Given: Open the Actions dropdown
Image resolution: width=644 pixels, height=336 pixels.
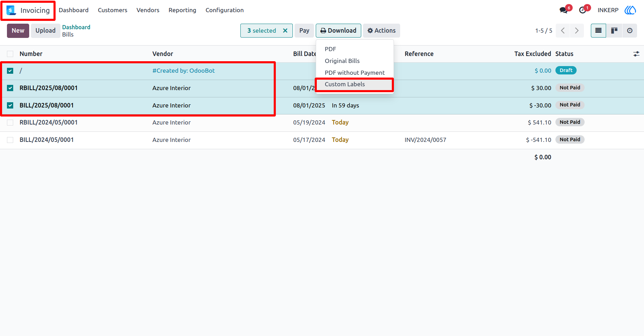Looking at the screenshot, I should (381, 31).
